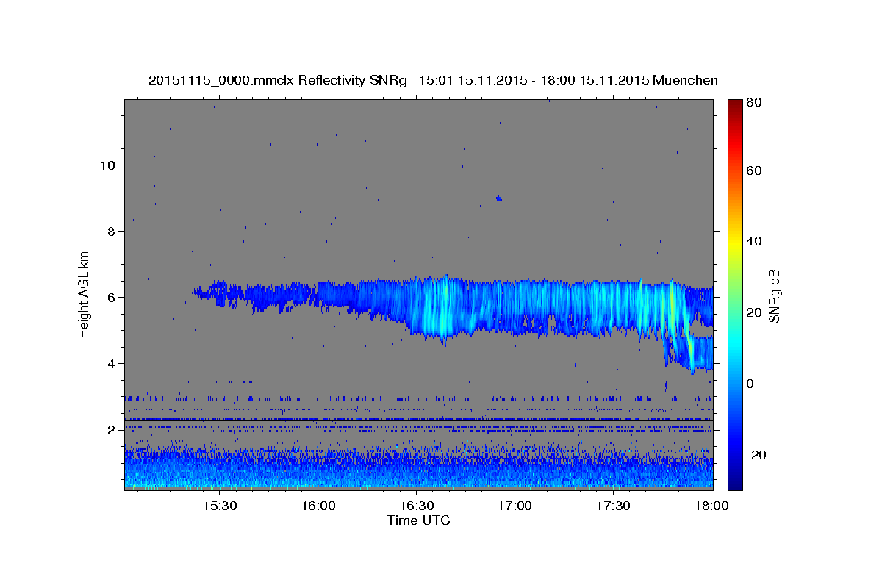The width and height of the screenshot is (882, 588).
Task: Click the 17:00 time tick label
Action: click(514, 506)
